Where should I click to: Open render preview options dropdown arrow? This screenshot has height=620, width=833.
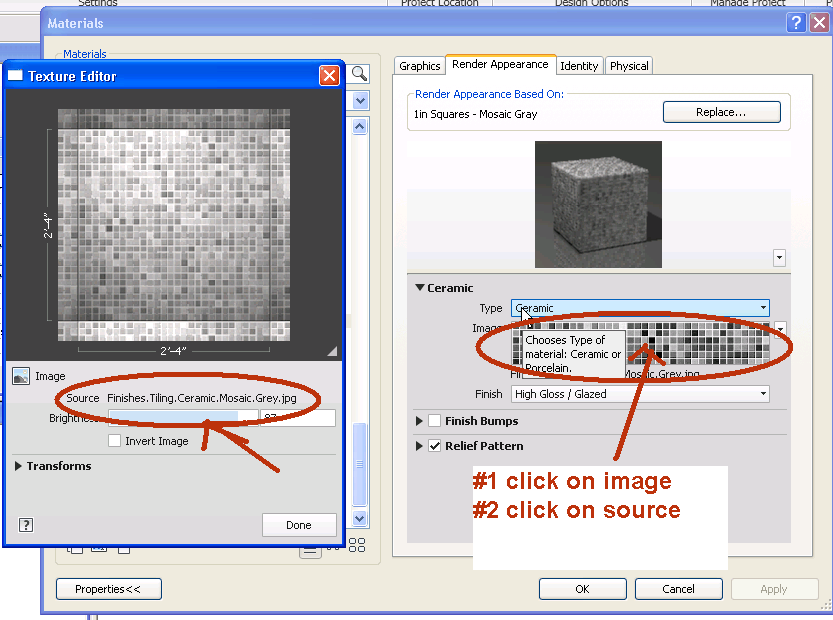tap(779, 258)
